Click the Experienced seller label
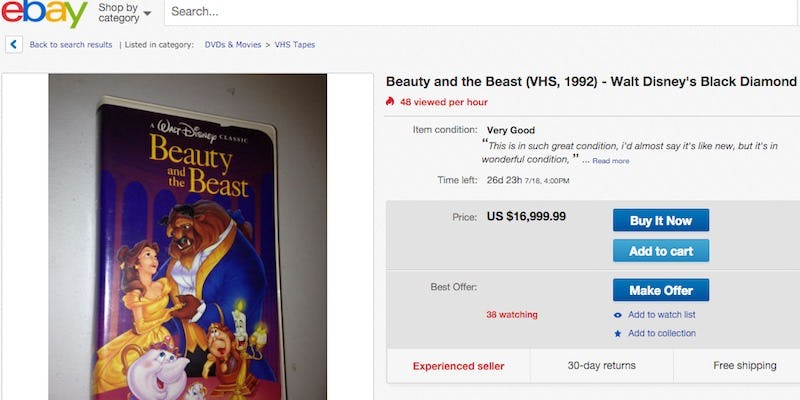Image resolution: width=800 pixels, height=400 pixels. [x=458, y=366]
